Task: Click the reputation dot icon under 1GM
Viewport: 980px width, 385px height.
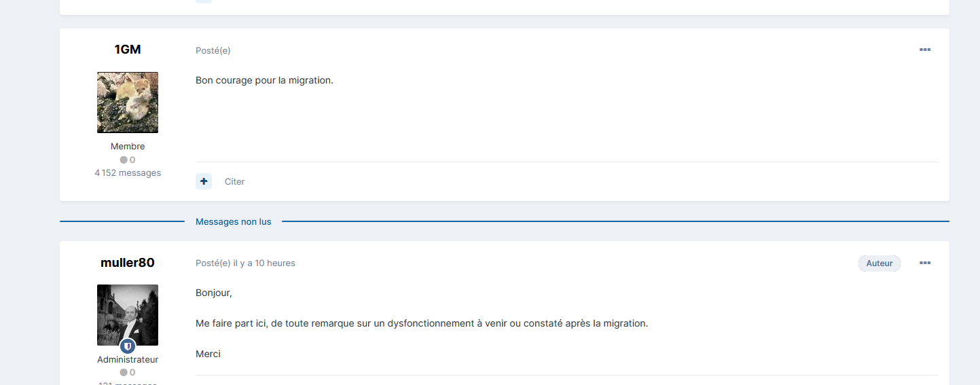Action: pos(124,160)
